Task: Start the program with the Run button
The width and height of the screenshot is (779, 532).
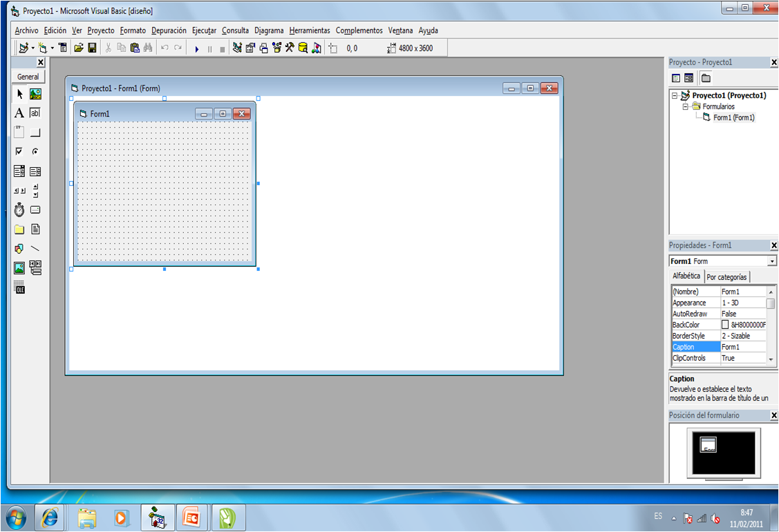Action: pos(196,47)
